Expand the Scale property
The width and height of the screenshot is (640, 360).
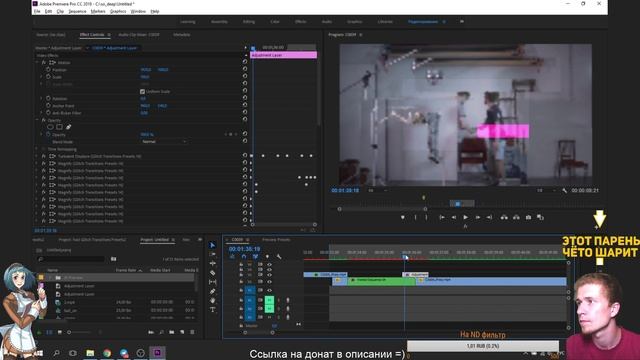coord(41,77)
